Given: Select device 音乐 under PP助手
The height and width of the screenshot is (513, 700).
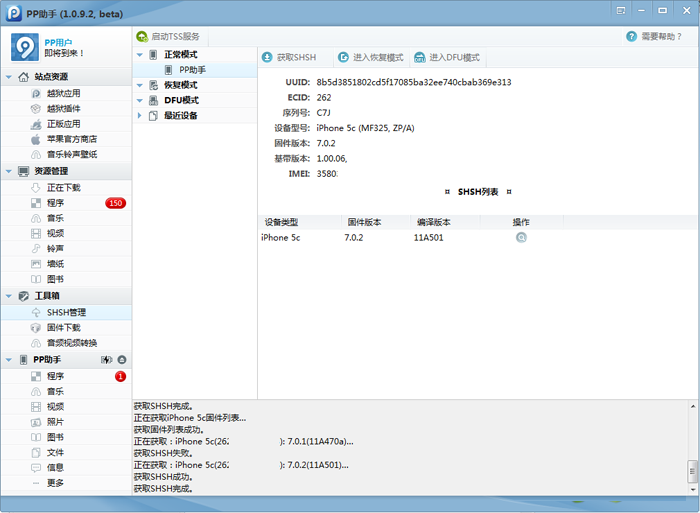Looking at the screenshot, I should [x=55, y=392].
